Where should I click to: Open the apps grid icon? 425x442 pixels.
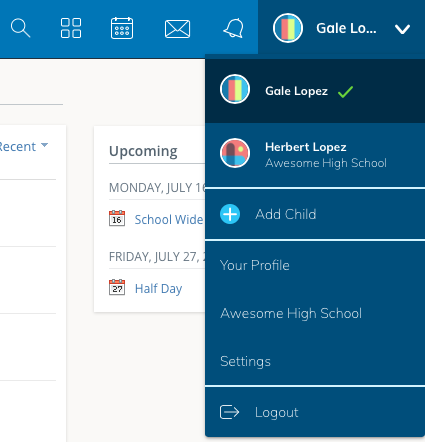pyautogui.click(x=71, y=28)
